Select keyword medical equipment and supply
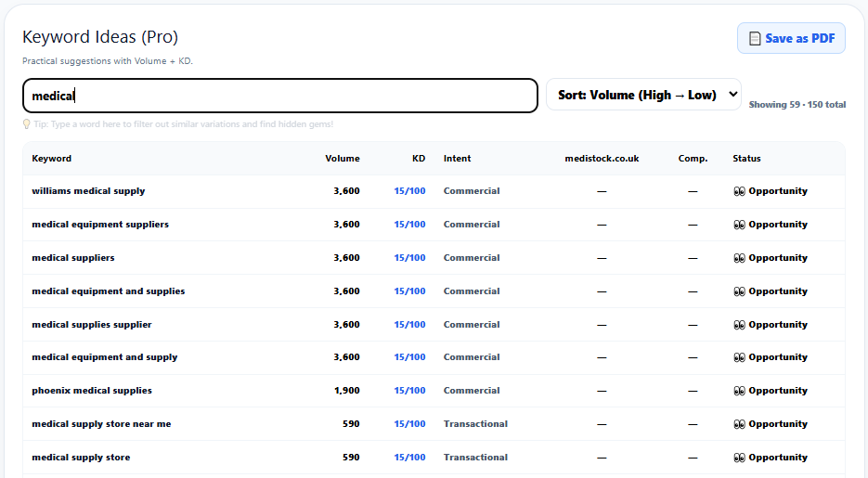 tap(105, 357)
